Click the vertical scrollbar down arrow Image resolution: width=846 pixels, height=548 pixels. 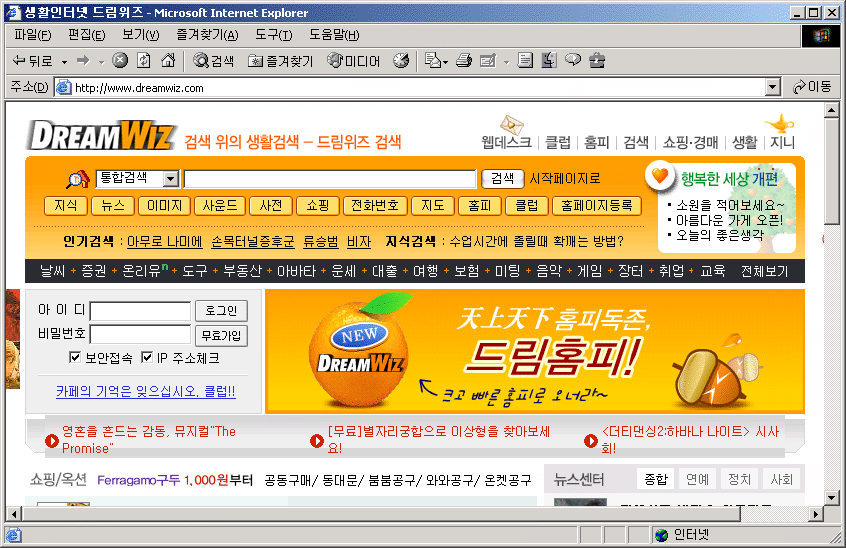point(831,497)
